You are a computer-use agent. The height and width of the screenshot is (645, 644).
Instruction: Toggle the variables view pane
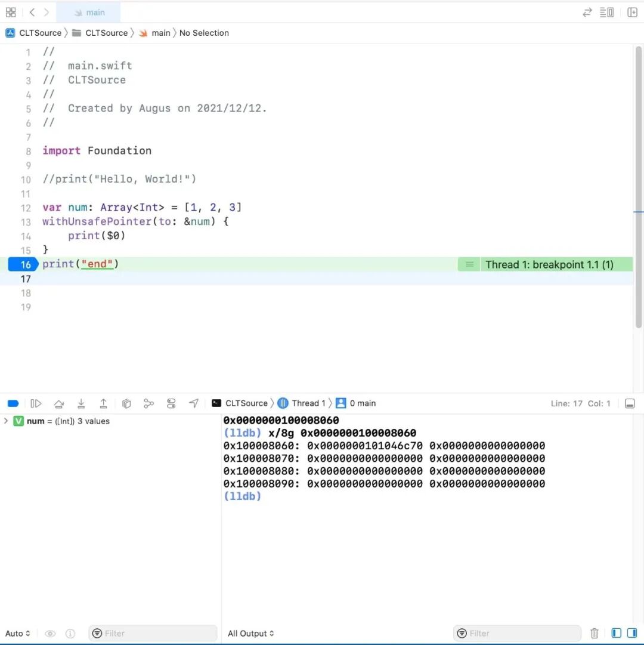click(x=616, y=633)
